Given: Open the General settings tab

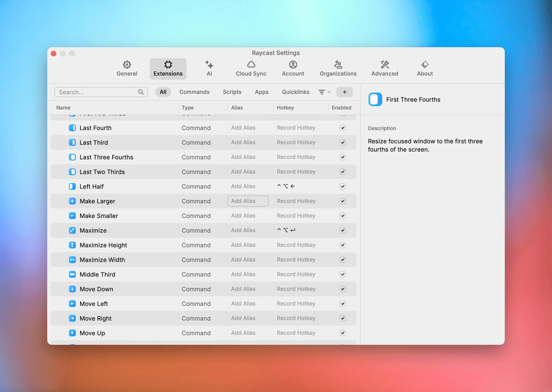Looking at the screenshot, I should 127,69.
